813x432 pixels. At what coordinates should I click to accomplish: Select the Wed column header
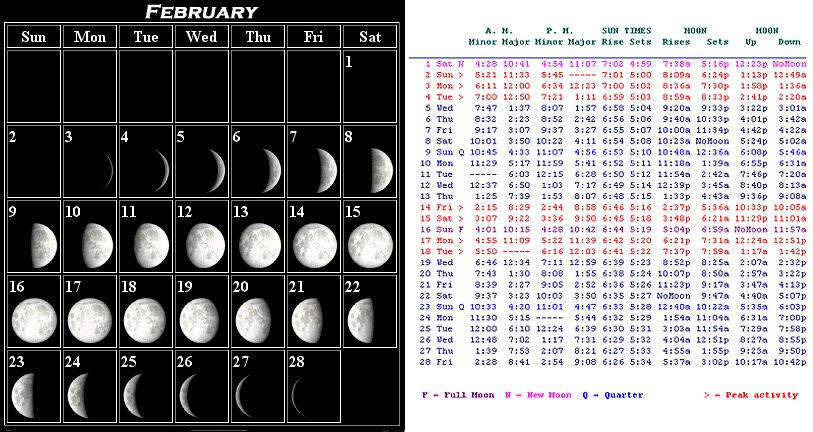[201, 38]
